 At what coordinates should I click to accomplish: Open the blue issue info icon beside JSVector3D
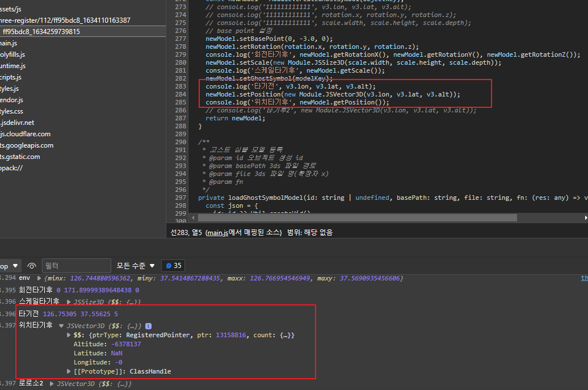pyautogui.click(x=148, y=326)
